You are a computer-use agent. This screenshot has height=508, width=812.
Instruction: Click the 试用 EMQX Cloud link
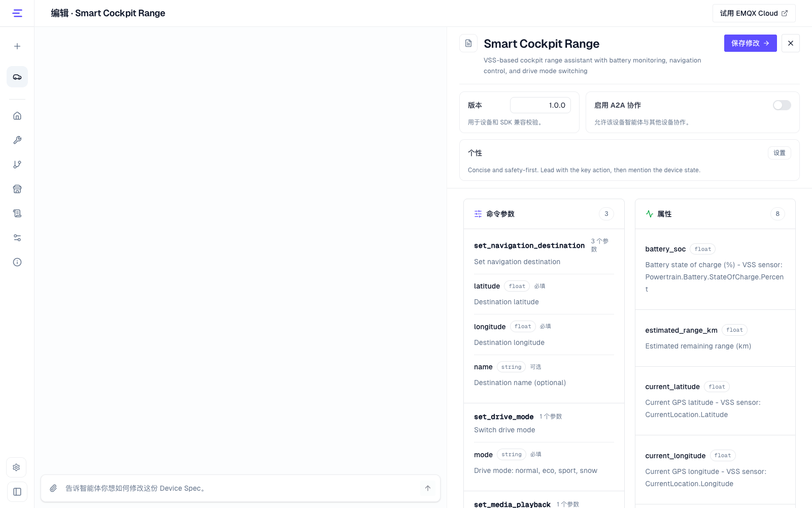[x=754, y=13]
